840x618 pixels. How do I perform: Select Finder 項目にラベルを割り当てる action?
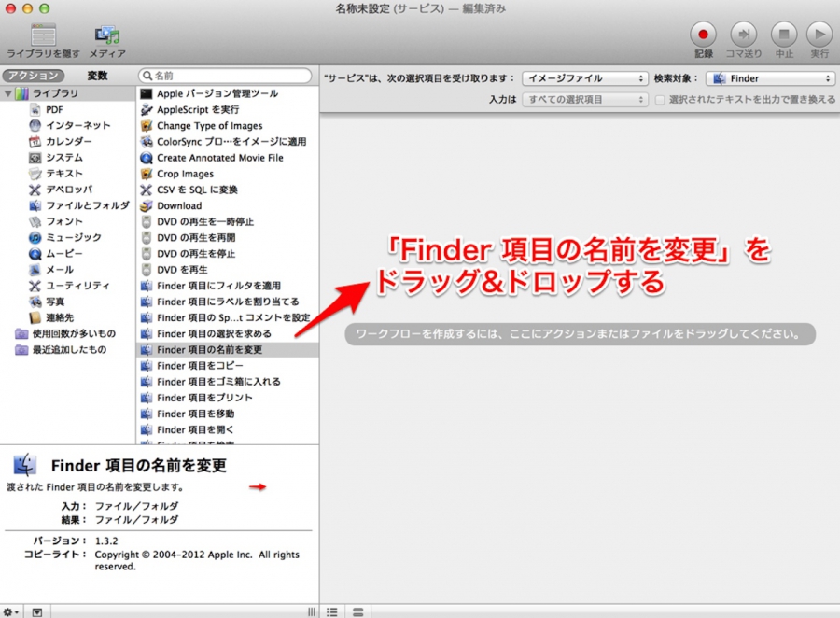[227, 302]
